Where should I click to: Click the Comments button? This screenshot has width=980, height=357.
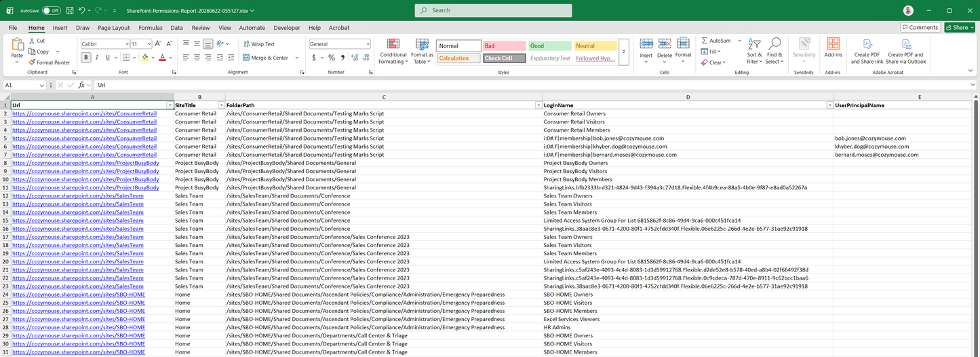920,28
